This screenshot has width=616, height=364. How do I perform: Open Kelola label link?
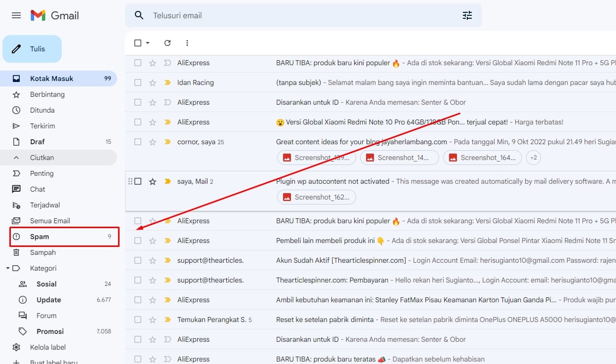(48, 347)
